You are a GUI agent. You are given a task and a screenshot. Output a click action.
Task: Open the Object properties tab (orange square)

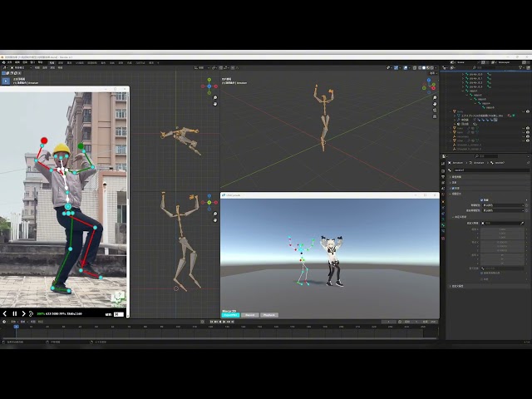pyautogui.click(x=443, y=202)
